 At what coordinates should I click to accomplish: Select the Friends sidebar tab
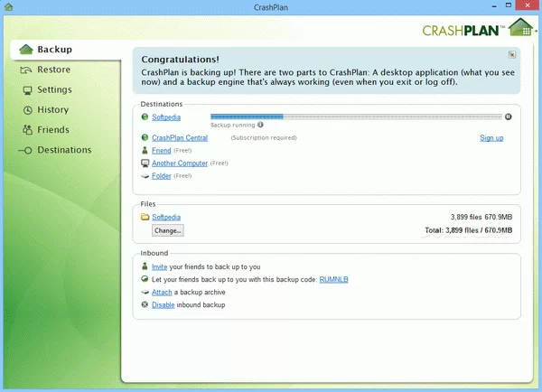click(x=52, y=129)
